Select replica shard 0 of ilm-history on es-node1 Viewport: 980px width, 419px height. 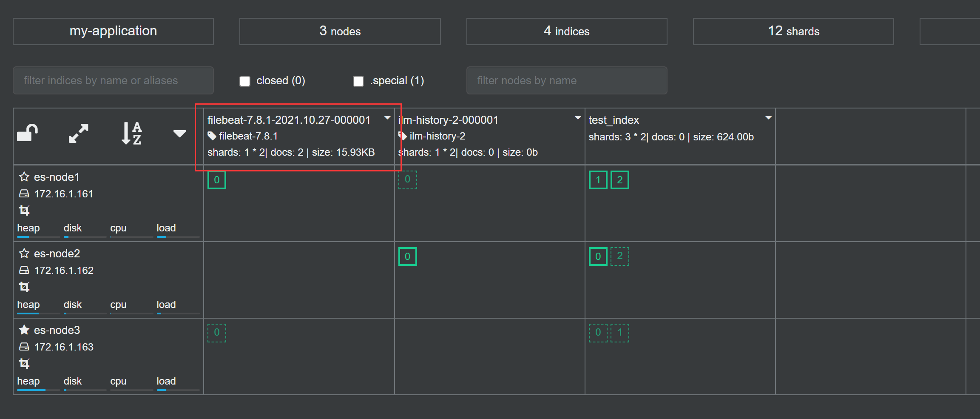pos(407,180)
